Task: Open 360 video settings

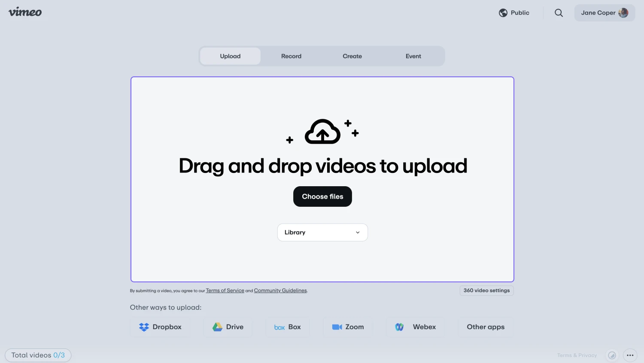Action: [x=486, y=290]
